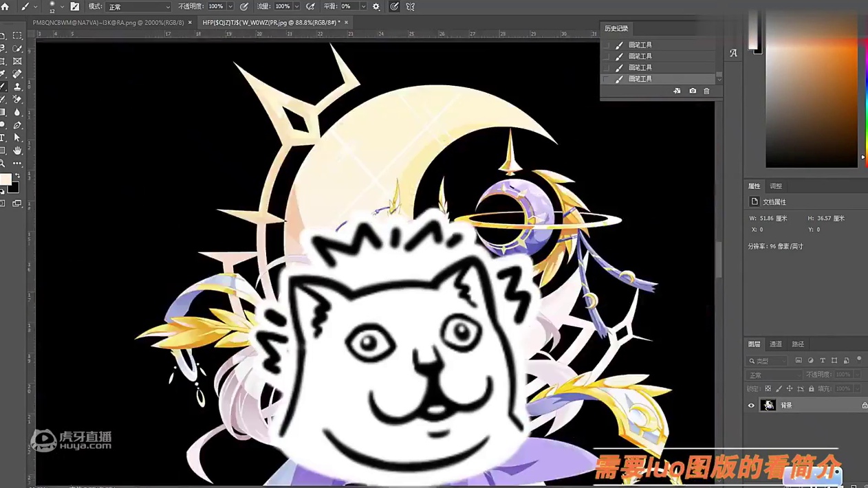Pick a color in the color field
This screenshot has height=488, width=868.
pos(812,89)
